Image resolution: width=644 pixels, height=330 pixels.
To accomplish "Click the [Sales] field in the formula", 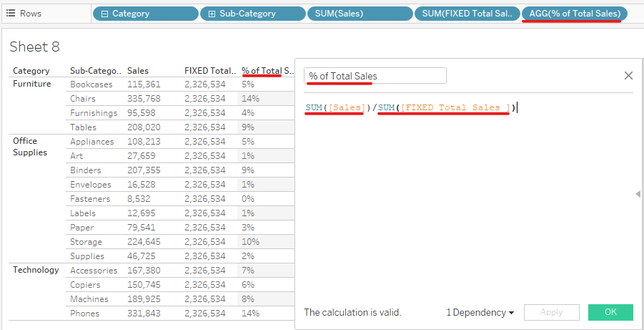I will pyautogui.click(x=347, y=108).
